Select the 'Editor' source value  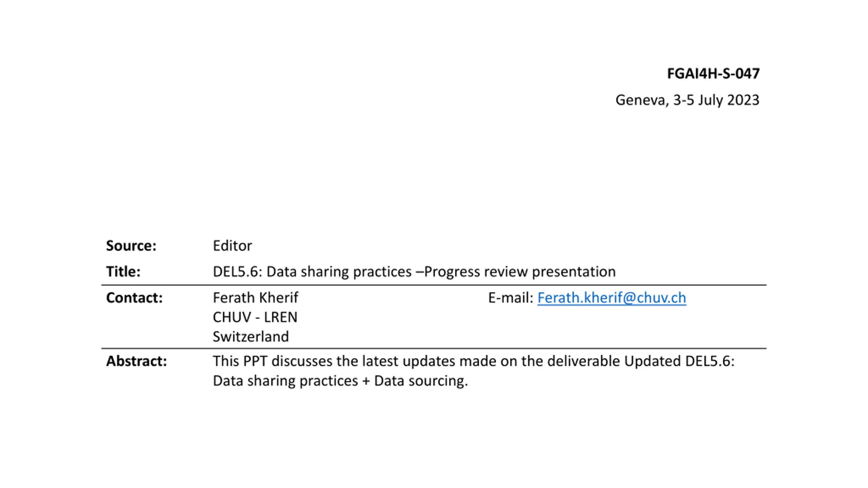click(232, 246)
